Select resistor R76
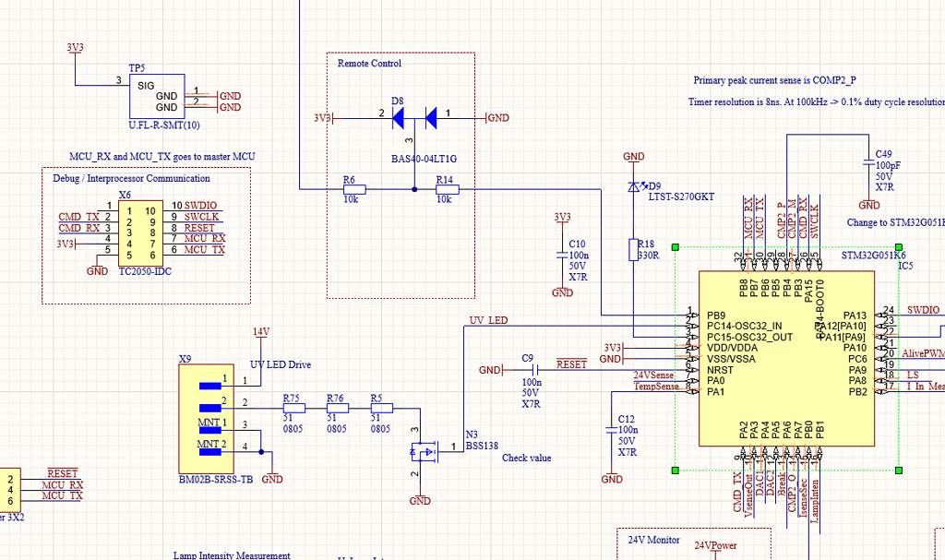This screenshot has height=560, width=945. click(338, 408)
